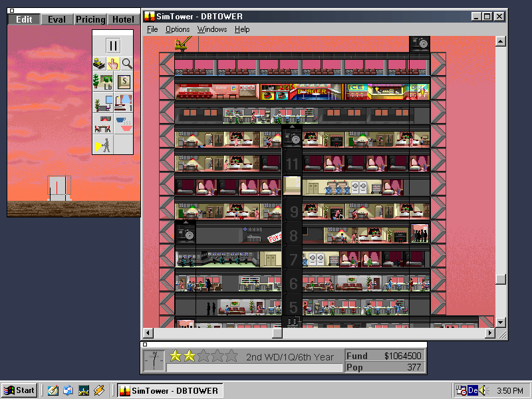Switch to the Pricing map tab

90,19
